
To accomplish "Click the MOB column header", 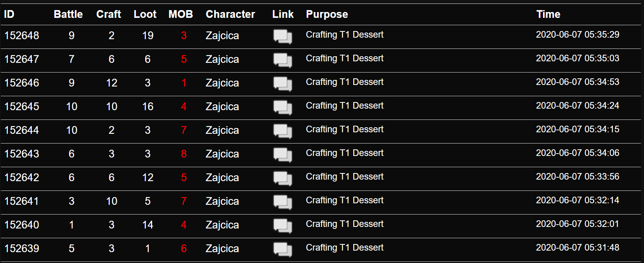I will [181, 14].
